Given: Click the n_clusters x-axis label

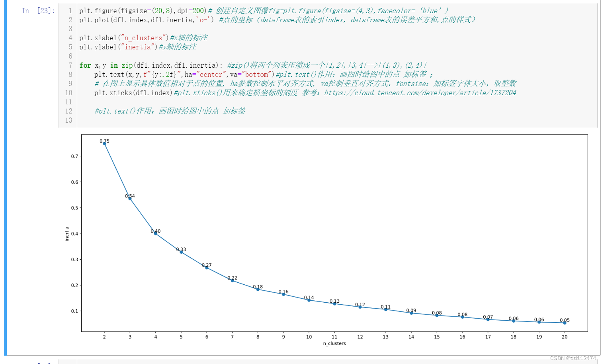Looking at the screenshot, I should pos(334,343).
